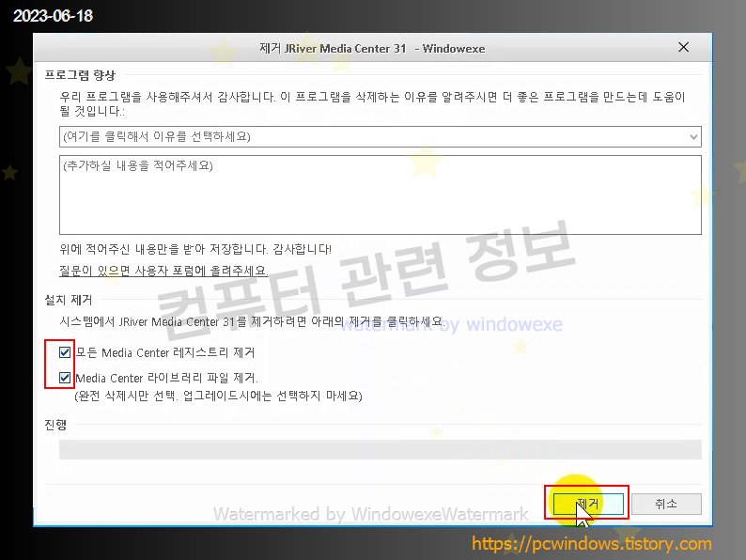The width and height of the screenshot is (746, 560).
Task: Click the 프로그램 향상 section heading
Action: tap(80, 75)
